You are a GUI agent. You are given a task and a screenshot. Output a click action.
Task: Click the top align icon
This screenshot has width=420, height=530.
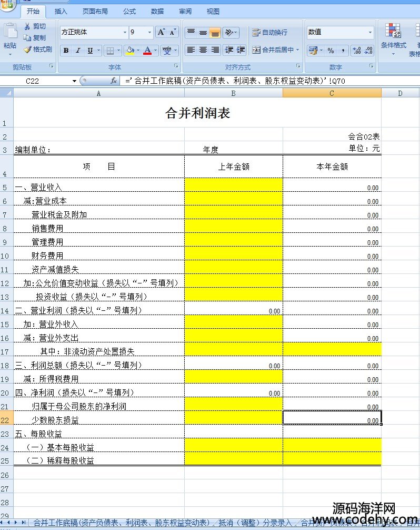(191, 32)
